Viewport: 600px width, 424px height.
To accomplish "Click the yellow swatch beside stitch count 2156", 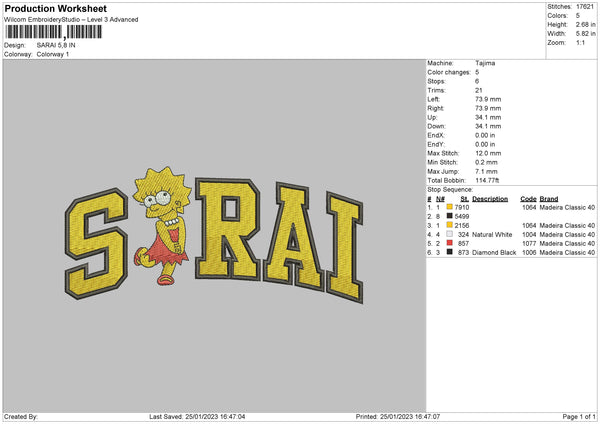I will [449, 225].
